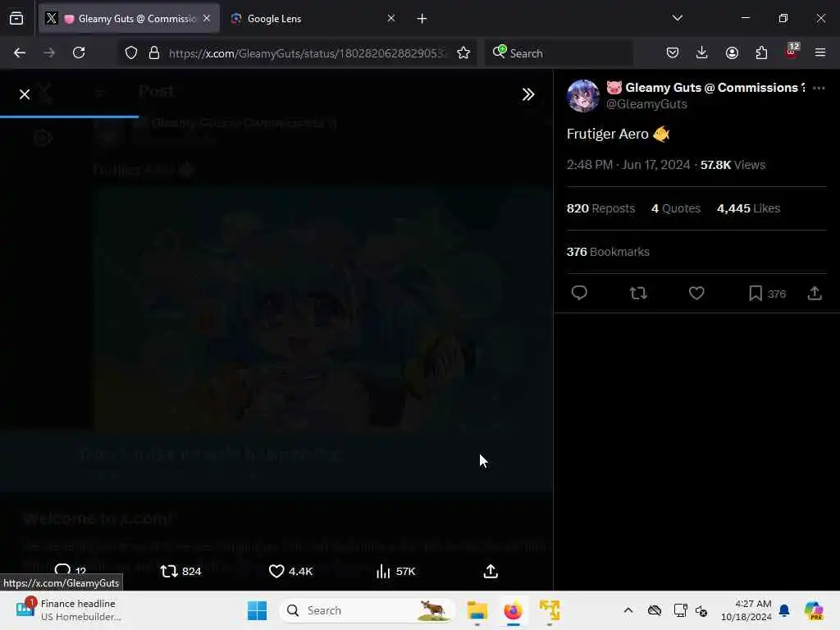
Task: Open the Firefox downloads panel
Action: coord(702,52)
